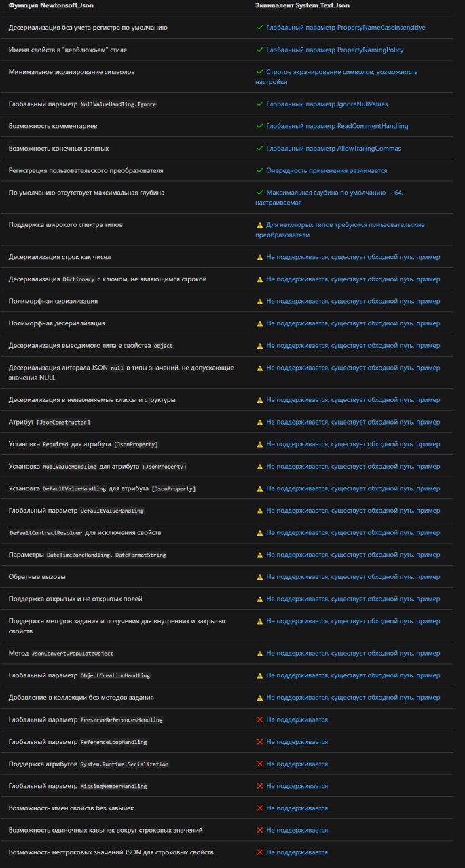Open workaround link for JSON null literal row
The image size is (465, 868).
[353, 368]
